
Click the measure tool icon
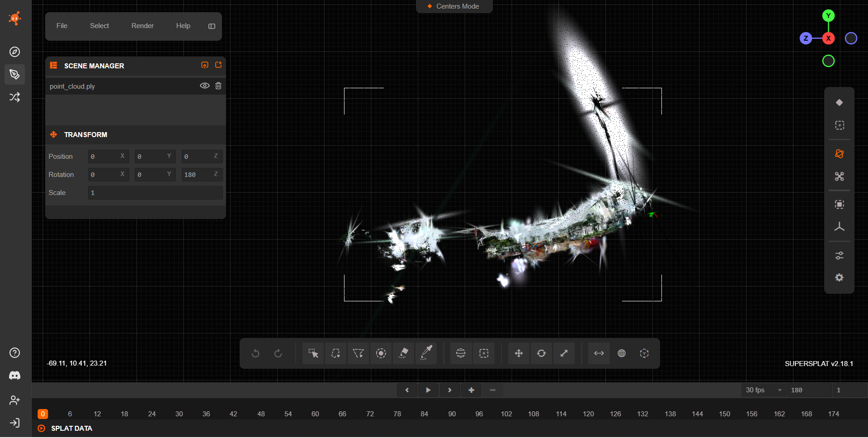coord(599,353)
